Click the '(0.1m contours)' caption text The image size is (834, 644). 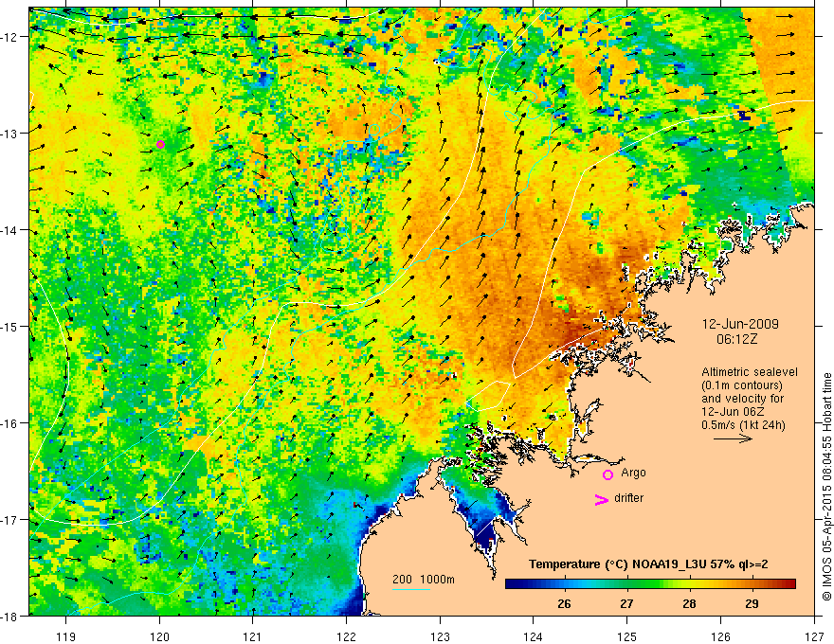742,385
